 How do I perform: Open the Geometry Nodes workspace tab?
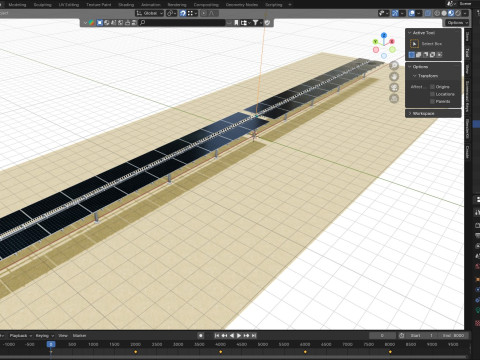(242, 5)
